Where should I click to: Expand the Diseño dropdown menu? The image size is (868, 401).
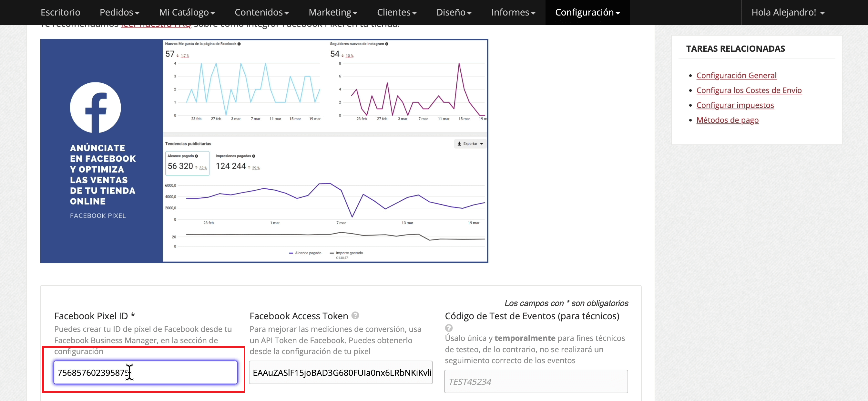(x=454, y=12)
